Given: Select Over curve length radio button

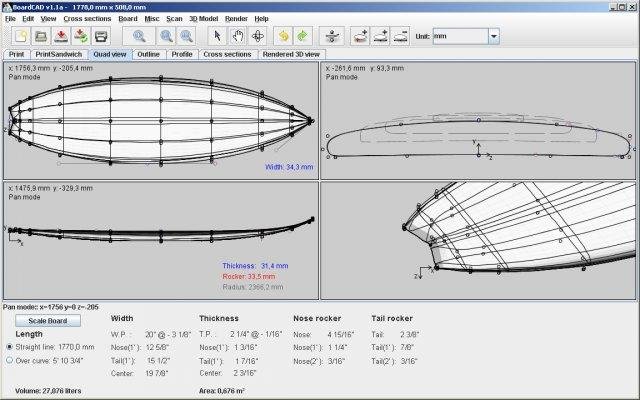Looking at the screenshot, I should point(9,360).
